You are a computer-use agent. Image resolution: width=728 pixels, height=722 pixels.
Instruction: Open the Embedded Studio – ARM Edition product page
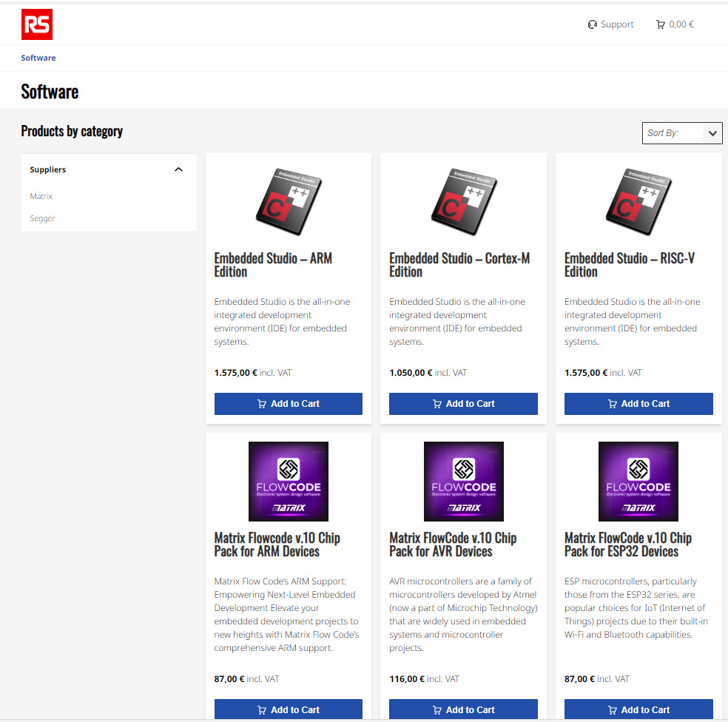pyautogui.click(x=273, y=264)
